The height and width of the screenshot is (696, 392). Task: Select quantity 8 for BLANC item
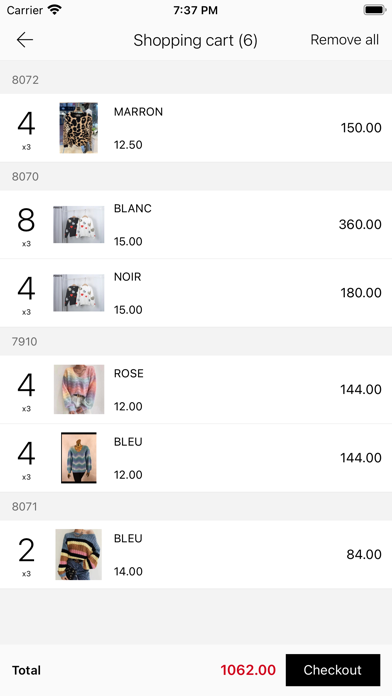tap(26, 220)
